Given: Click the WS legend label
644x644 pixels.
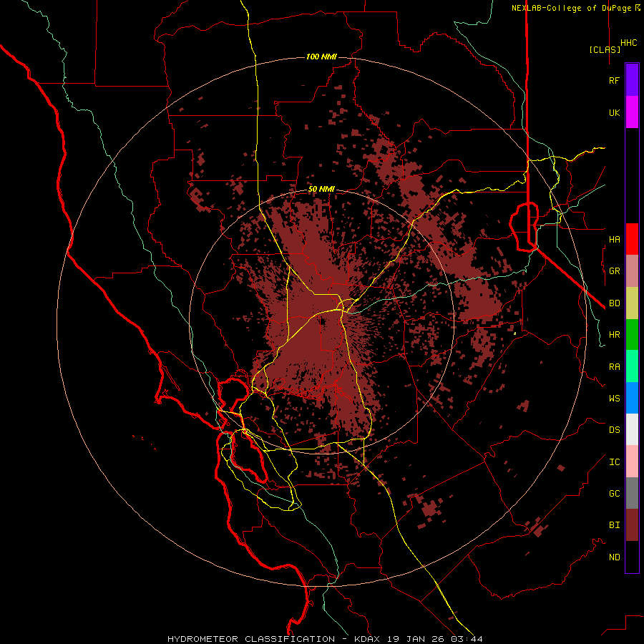Looking at the screenshot, I should pos(615,398).
